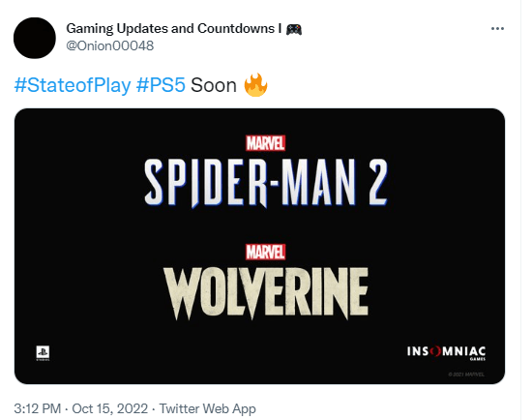Click the Spider-Man 2 title in image
The width and height of the screenshot is (532, 420).
point(266,183)
